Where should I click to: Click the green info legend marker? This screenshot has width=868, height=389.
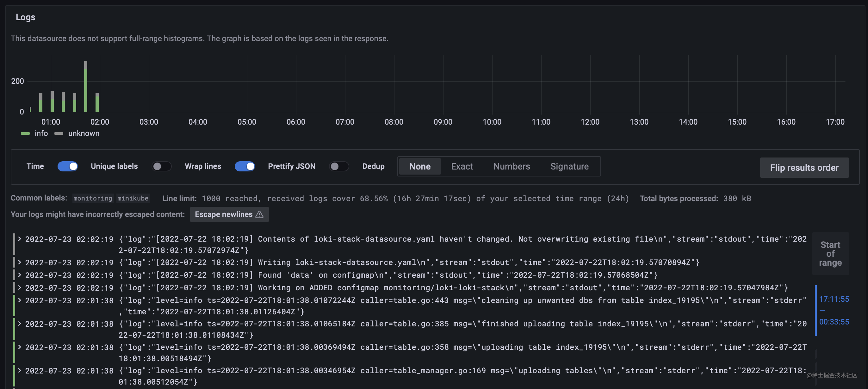(25, 133)
